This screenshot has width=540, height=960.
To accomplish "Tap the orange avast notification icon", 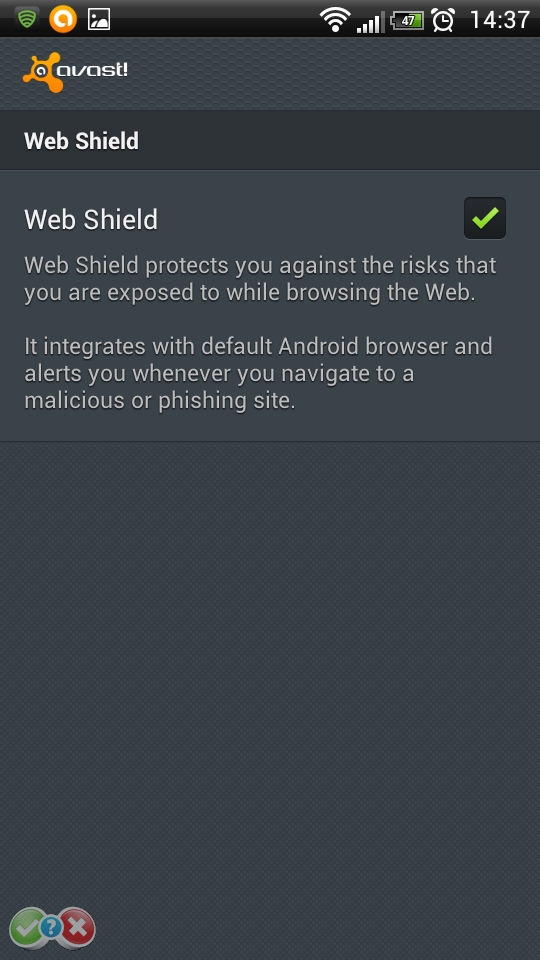I will pos(62,19).
